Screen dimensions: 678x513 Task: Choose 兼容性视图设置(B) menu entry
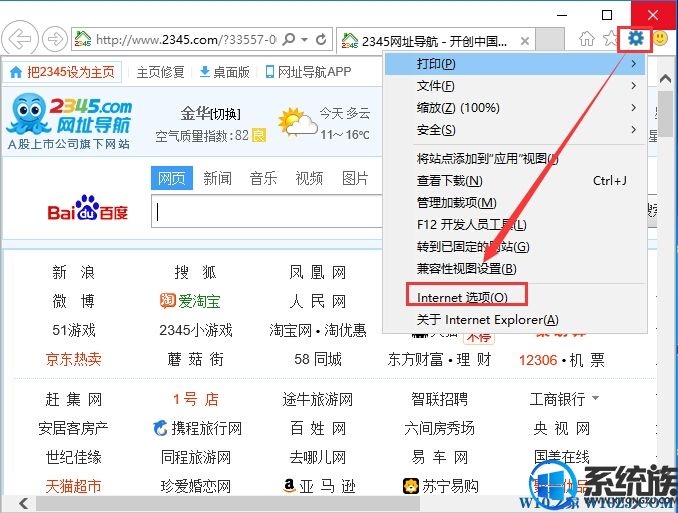tap(515, 269)
